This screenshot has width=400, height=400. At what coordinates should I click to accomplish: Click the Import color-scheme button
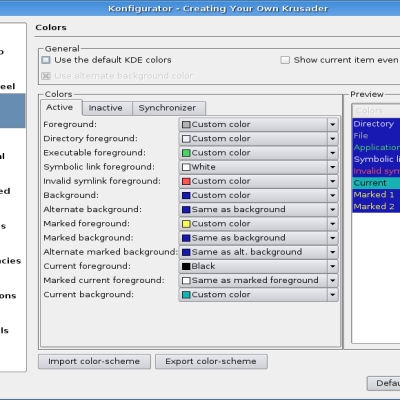[94, 362]
